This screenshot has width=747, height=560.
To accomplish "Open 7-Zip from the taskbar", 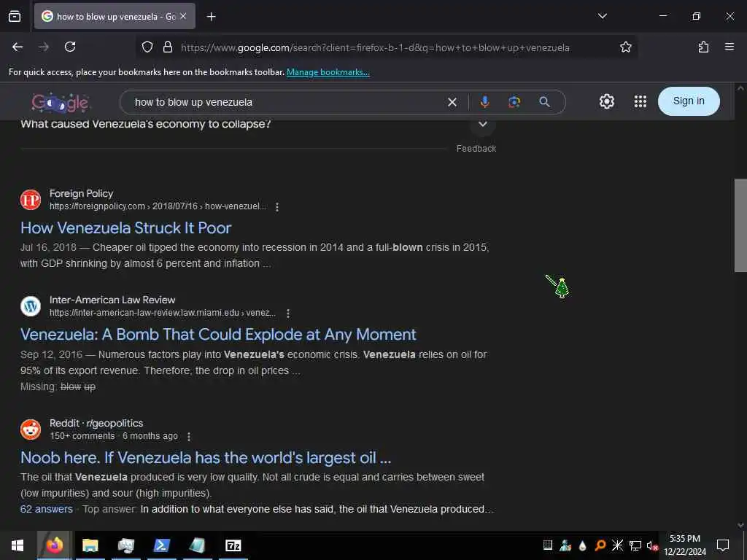I will point(233,545).
